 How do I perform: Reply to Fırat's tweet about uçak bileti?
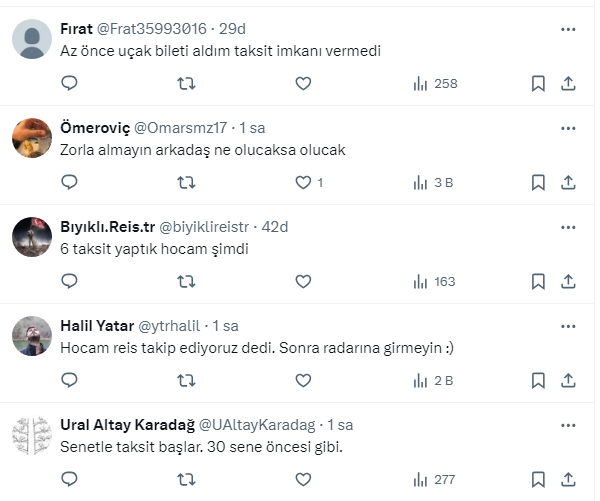[69, 84]
